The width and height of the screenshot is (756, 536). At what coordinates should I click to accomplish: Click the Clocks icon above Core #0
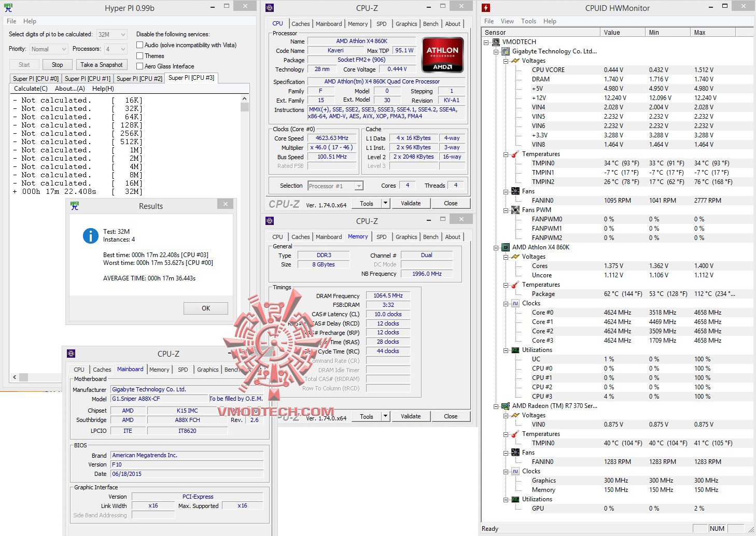pyautogui.click(x=515, y=303)
